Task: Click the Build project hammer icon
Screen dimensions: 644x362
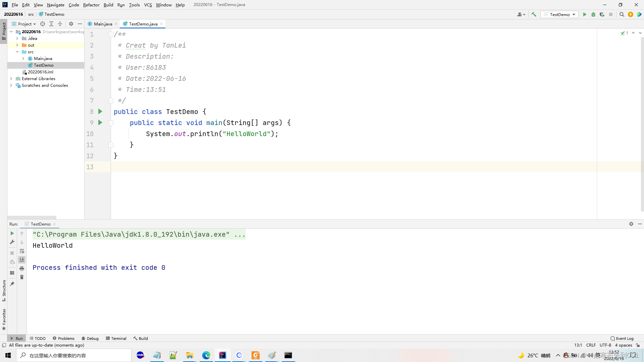Action: point(534,14)
